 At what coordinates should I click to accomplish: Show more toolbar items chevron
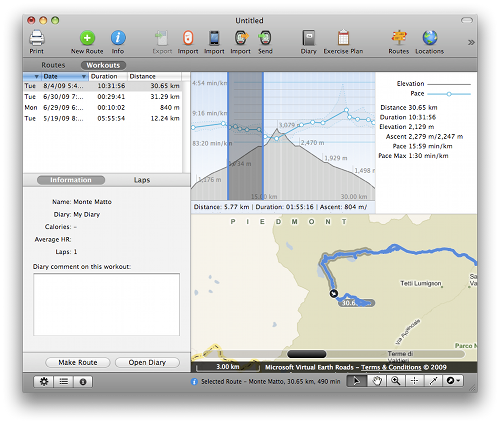(x=471, y=42)
